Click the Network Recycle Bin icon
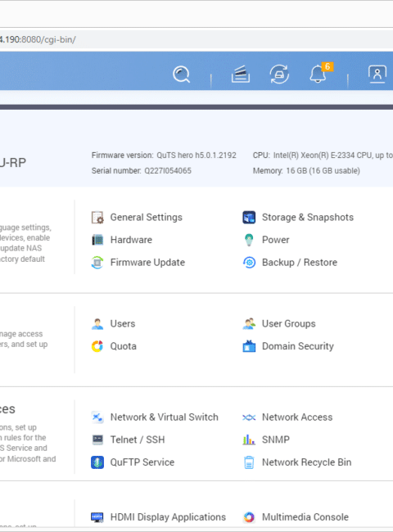This screenshot has width=393, height=532. coord(249,462)
